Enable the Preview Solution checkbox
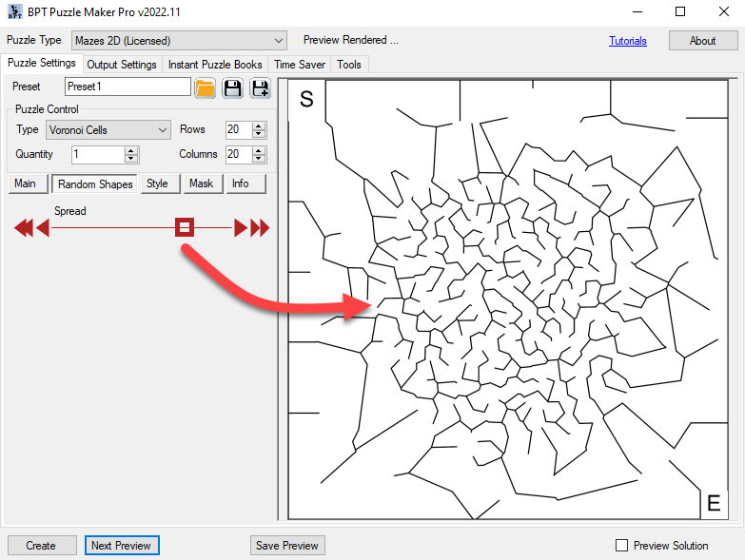 pos(622,546)
